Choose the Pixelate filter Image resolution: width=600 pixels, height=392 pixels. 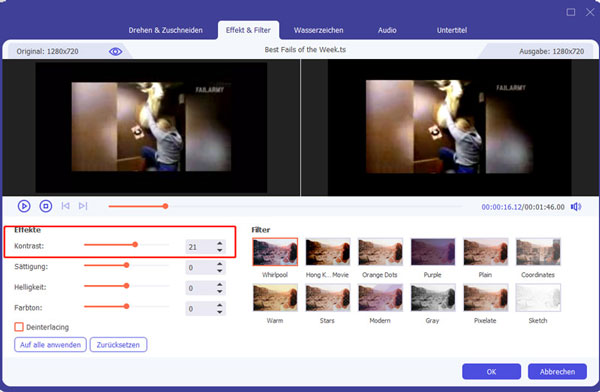(486, 297)
